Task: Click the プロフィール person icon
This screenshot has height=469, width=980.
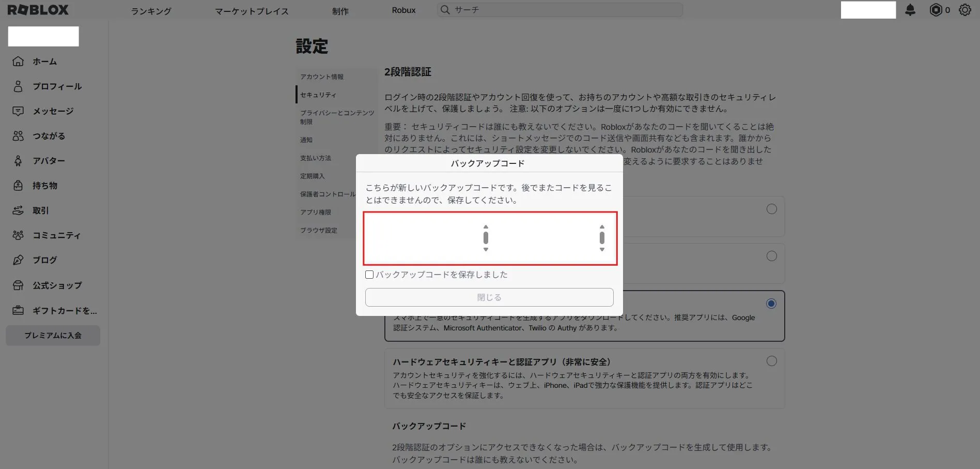Action: (x=18, y=86)
